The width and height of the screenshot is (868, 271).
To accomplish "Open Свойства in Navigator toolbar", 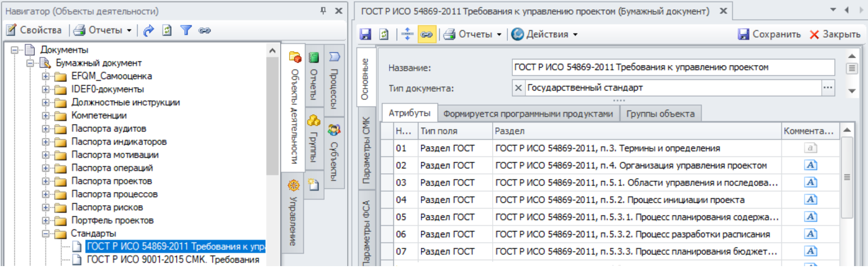I will (34, 31).
